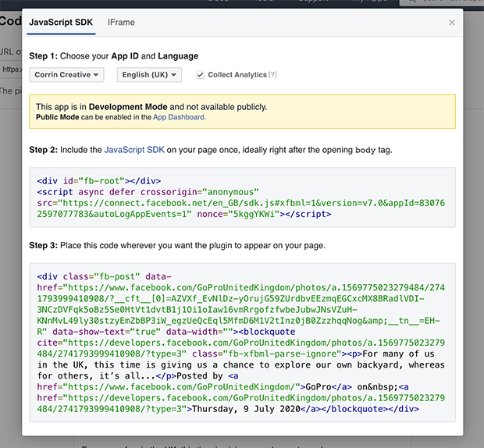
Task: Switch to the IFrame tab
Action: 121,23
